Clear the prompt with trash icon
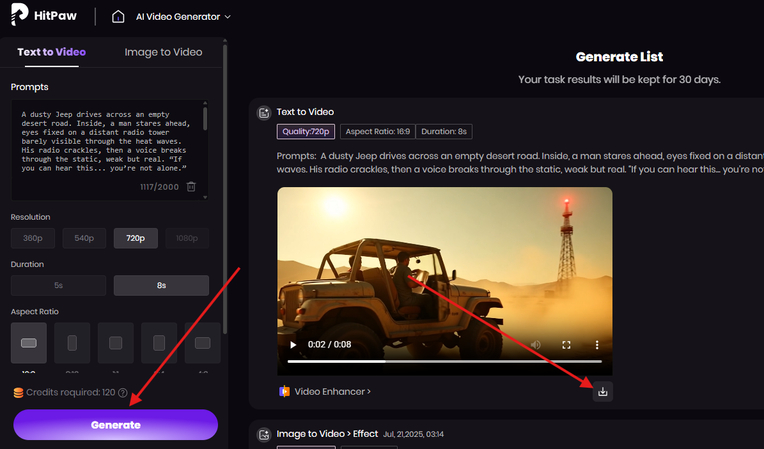 pyautogui.click(x=191, y=187)
